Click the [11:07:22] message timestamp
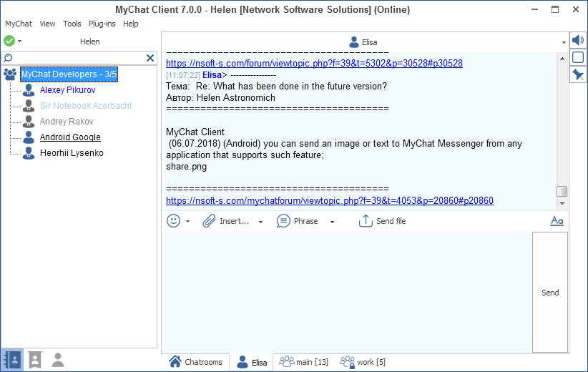This screenshot has width=588, height=372. pos(183,75)
